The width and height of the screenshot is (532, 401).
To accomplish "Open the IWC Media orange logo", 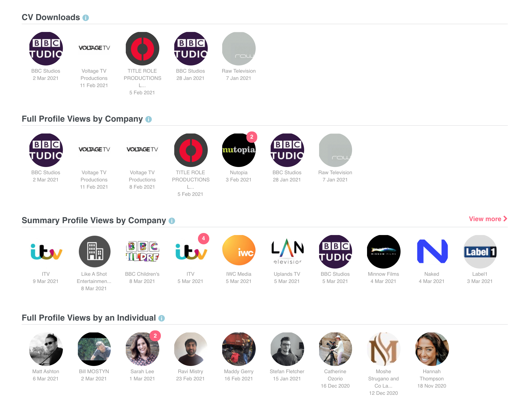I will [239, 252].
